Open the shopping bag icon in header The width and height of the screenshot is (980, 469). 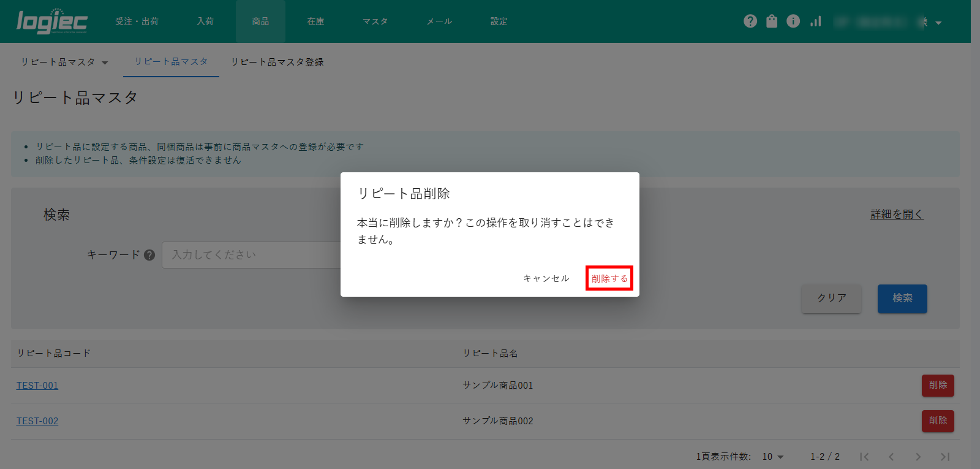point(772,21)
